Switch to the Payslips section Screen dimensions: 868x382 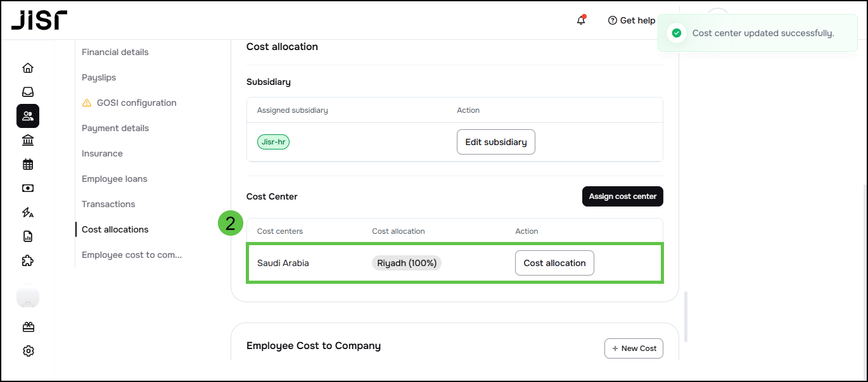99,77
